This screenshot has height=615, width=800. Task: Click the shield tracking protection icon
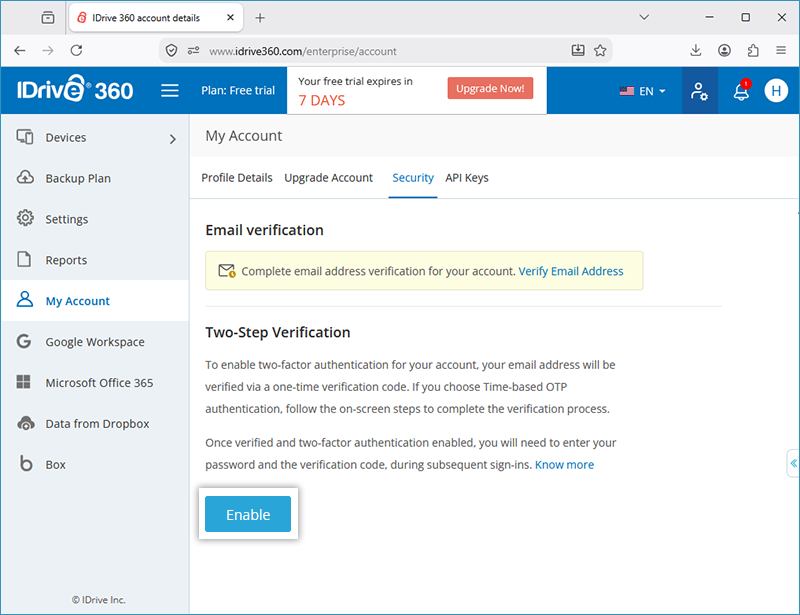[x=171, y=51]
